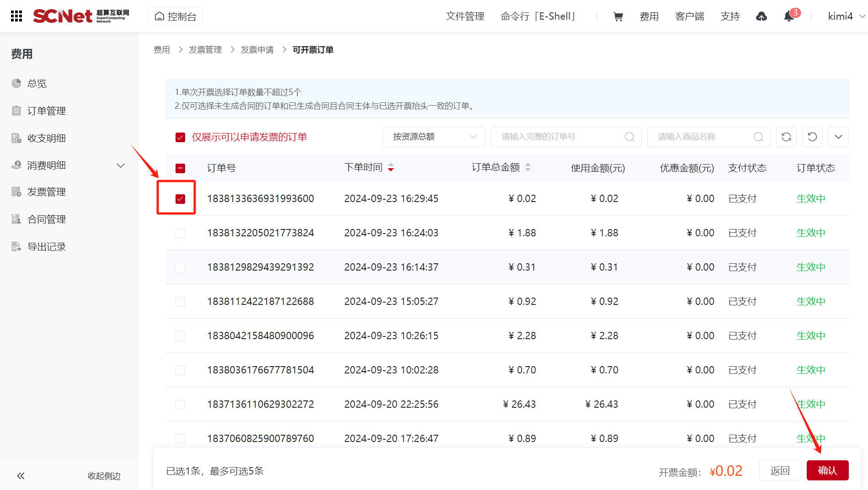Collapse sidebar using double-arrow icon

pyautogui.click(x=21, y=476)
